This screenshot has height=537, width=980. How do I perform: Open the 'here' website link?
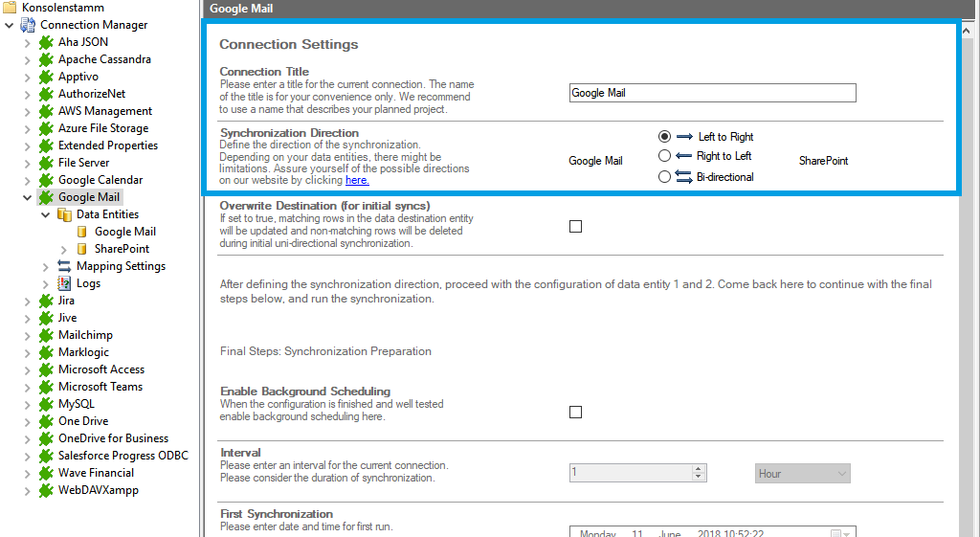click(357, 180)
